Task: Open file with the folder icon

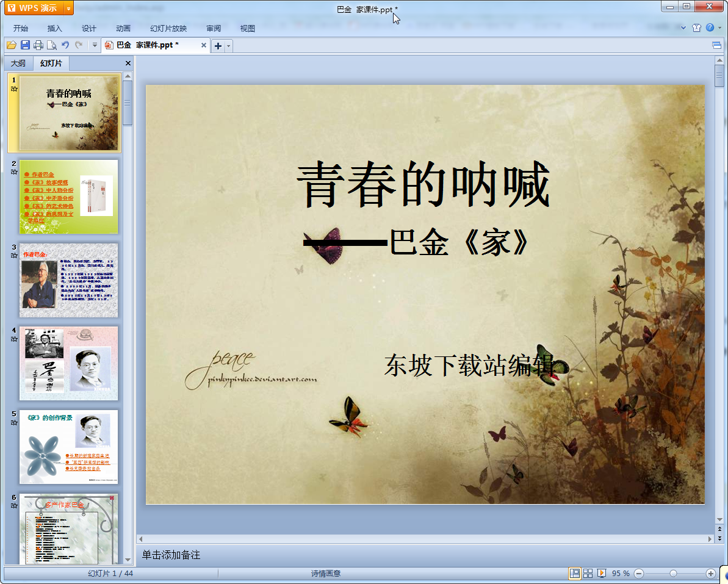Action: pos(12,45)
